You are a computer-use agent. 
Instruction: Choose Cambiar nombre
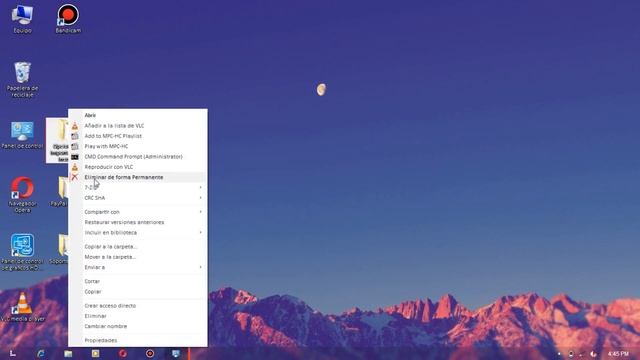[138, 326]
